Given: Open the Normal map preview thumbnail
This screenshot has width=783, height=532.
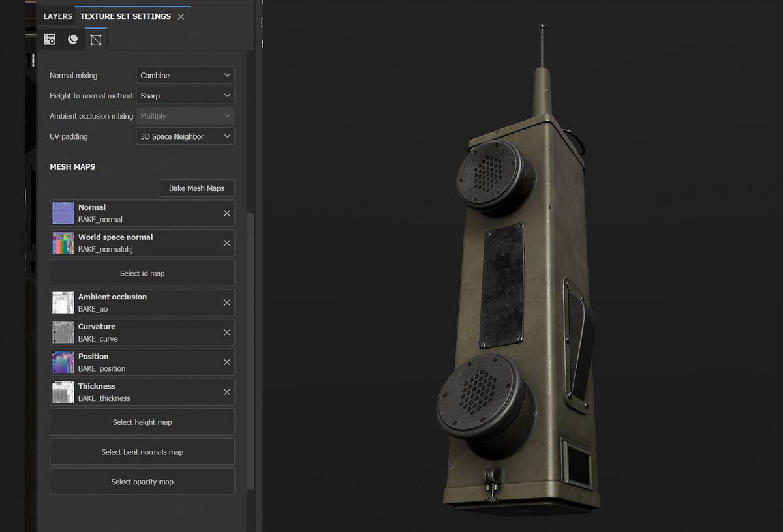Looking at the screenshot, I should [x=62, y=213].
